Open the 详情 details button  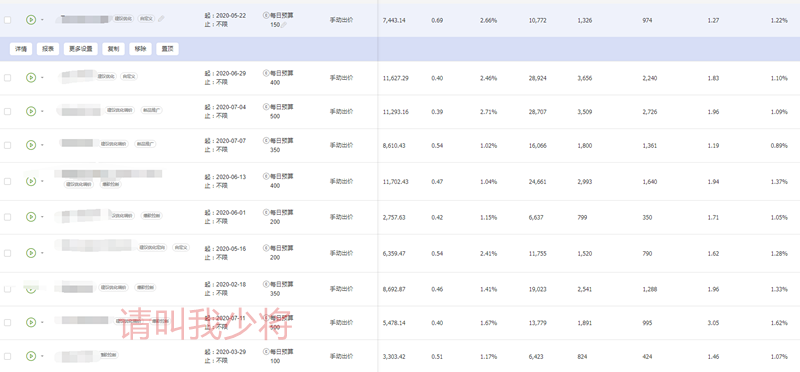pos(21,49)
